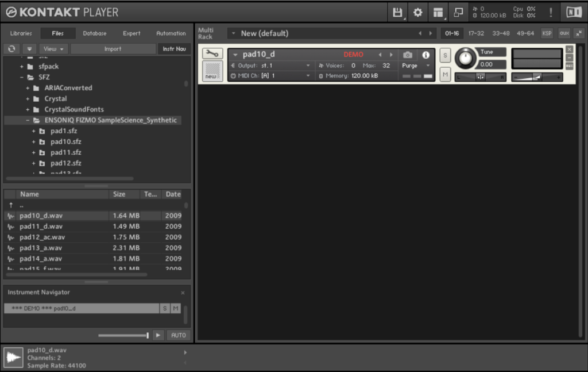Image resolution: width=588 pixels, height=372 pixels.
Task: Sort files by Name column
Action: (x=62, y=194)
